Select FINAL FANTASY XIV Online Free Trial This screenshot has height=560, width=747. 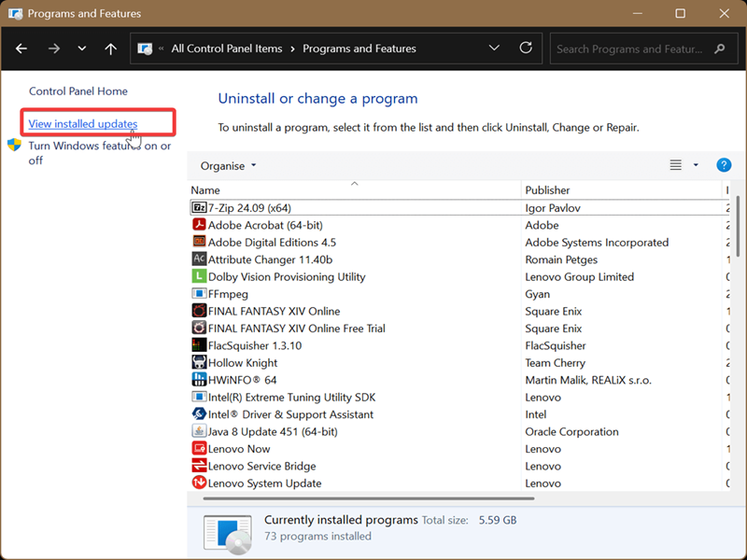click(296, 329)
